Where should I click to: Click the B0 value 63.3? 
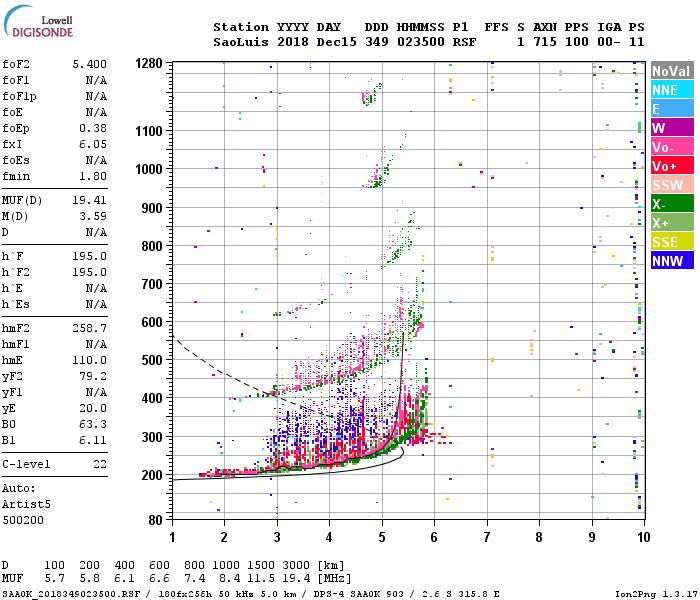click(93, 424)
